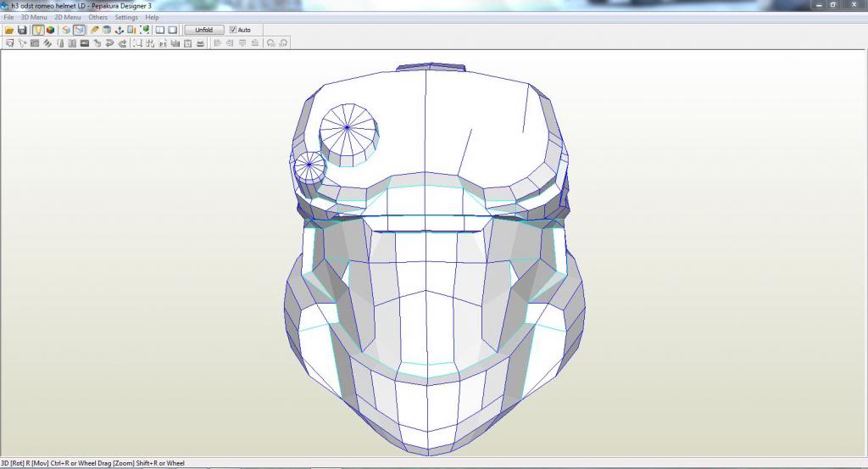Switch to single-pane window layout icon
Image resolution: width=868 pixels, height=469 pixels.
click(172, 30)
